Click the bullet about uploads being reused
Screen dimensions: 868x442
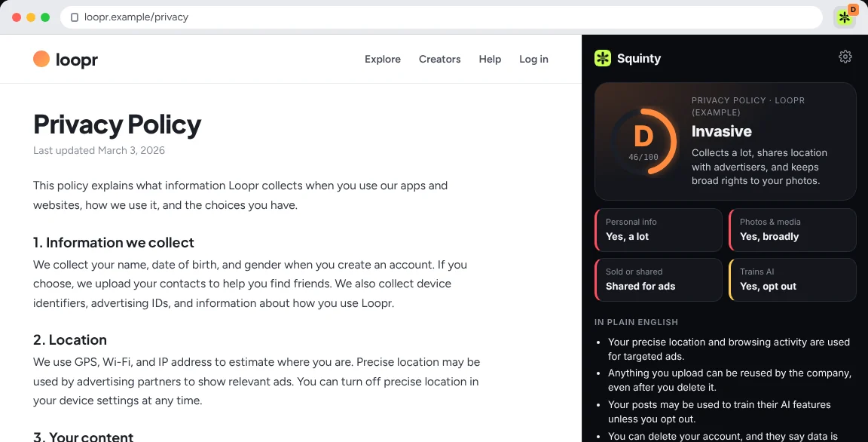(729, 380)
